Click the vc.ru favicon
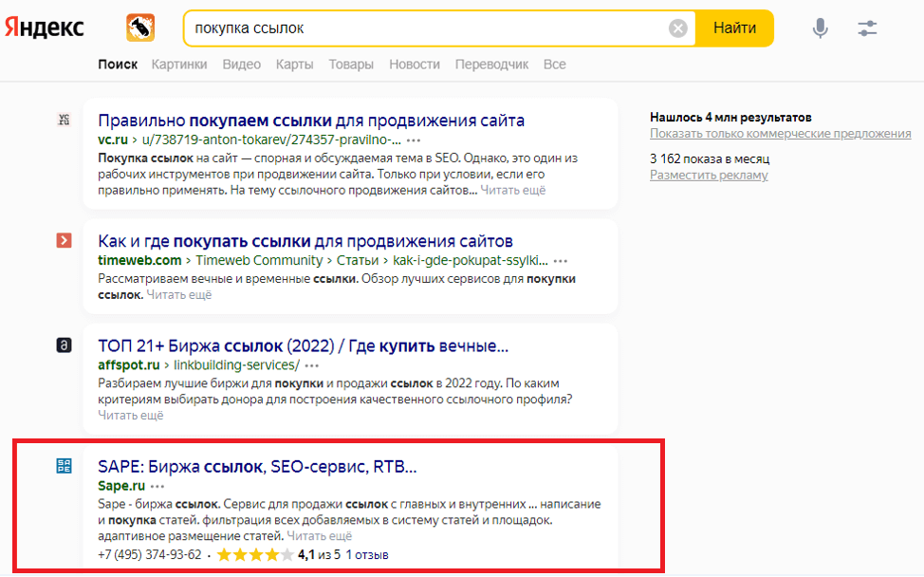924x577 pixels. click(64, 120)
